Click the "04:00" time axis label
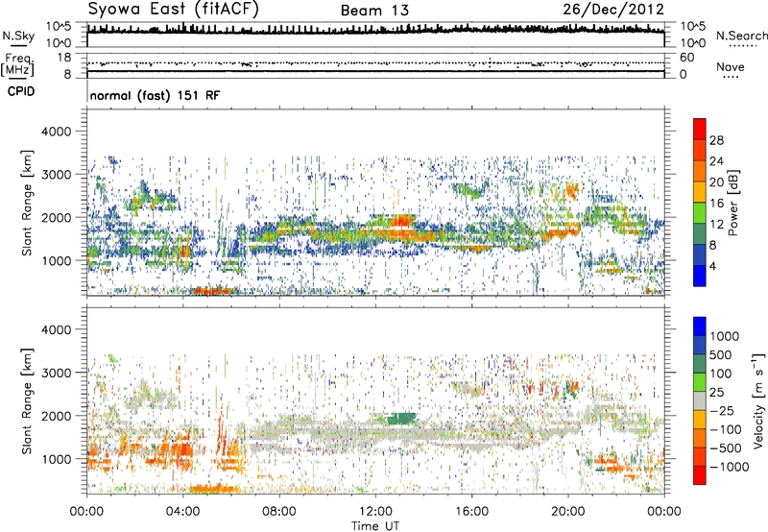Viewport: 768px width, 532px height. point(183,512)
